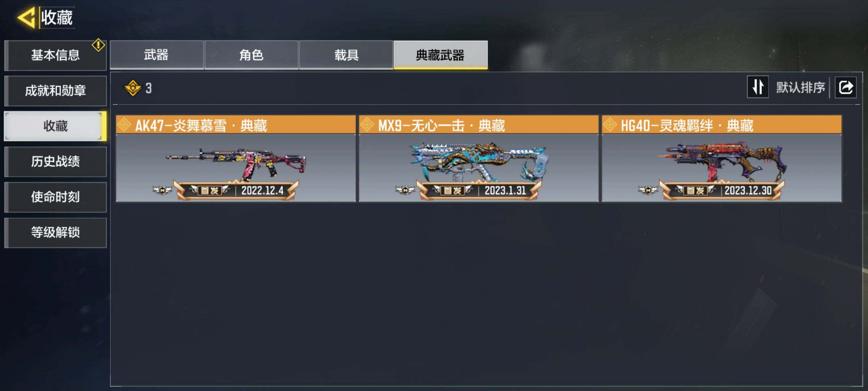Select the HG40-灵魂羁绊 weapon card
Image resolution: width=868 pixels, height=391 pixels.
tap(722, 159)
